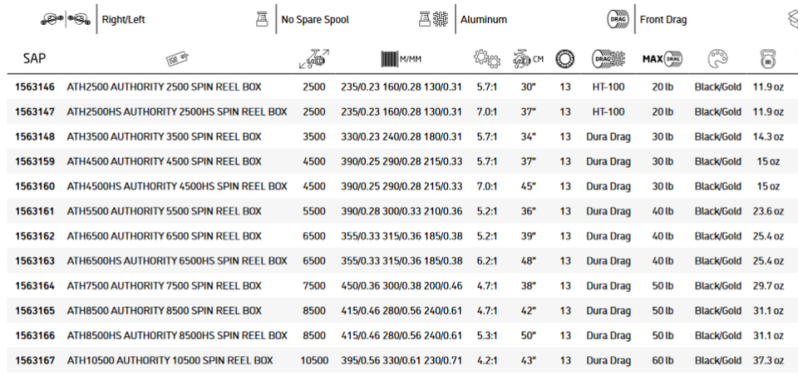Select SAP number 1563162
Image resolution: width=798 pixels, height=390 pixels.
coord(35,236)
